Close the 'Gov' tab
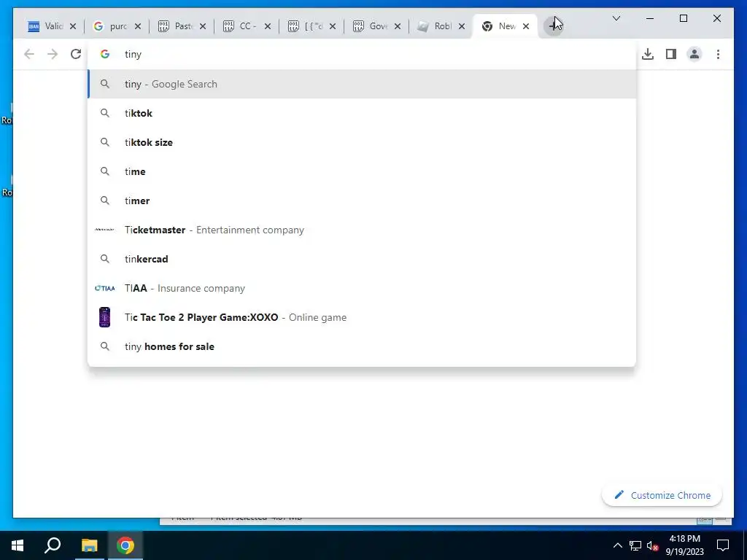Image resolution: width=747 pixels, height=560 pixels. 398,26
